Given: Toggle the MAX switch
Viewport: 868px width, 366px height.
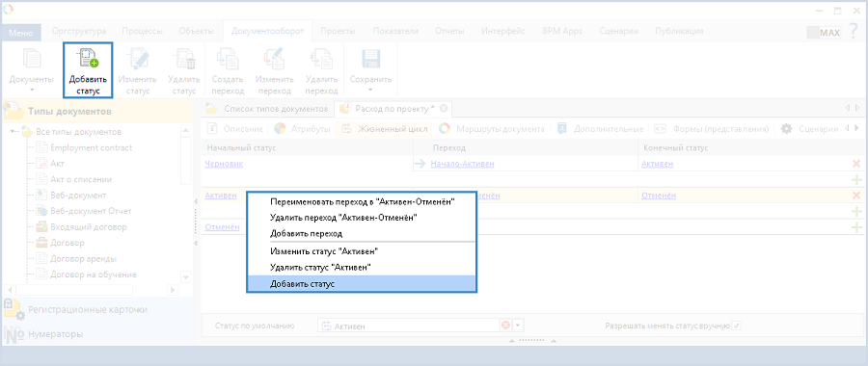Looking at the screenshot, I should pos(824,33).
